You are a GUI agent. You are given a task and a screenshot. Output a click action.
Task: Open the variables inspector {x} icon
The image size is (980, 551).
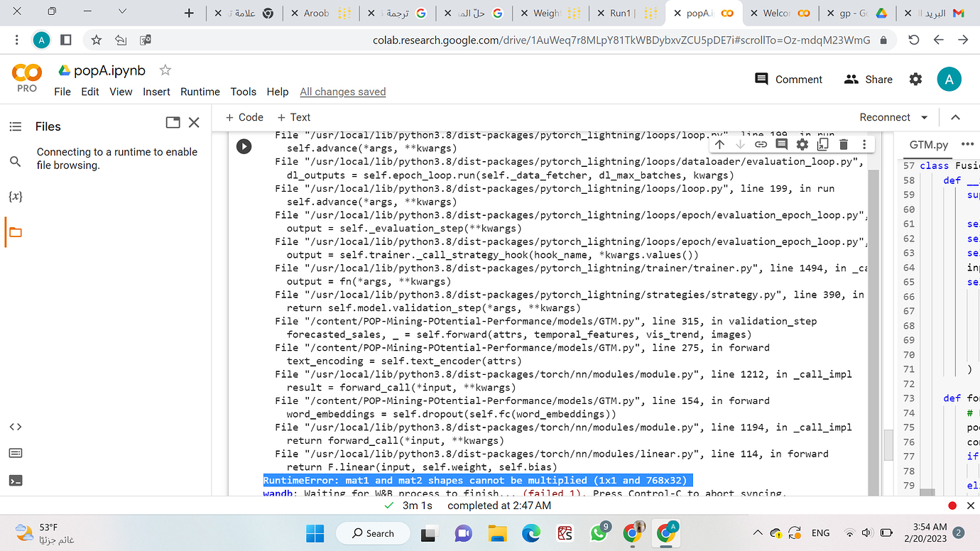pyautogui.click(x=15, y=196)
